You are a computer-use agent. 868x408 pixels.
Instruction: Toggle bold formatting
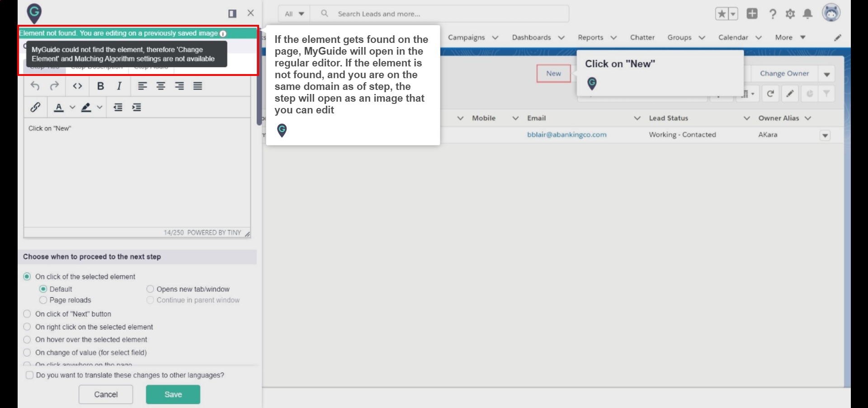point(100,86)
